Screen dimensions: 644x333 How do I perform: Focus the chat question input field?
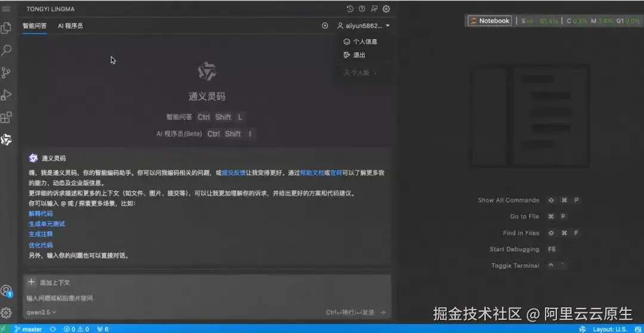click(x=206, y=298)
